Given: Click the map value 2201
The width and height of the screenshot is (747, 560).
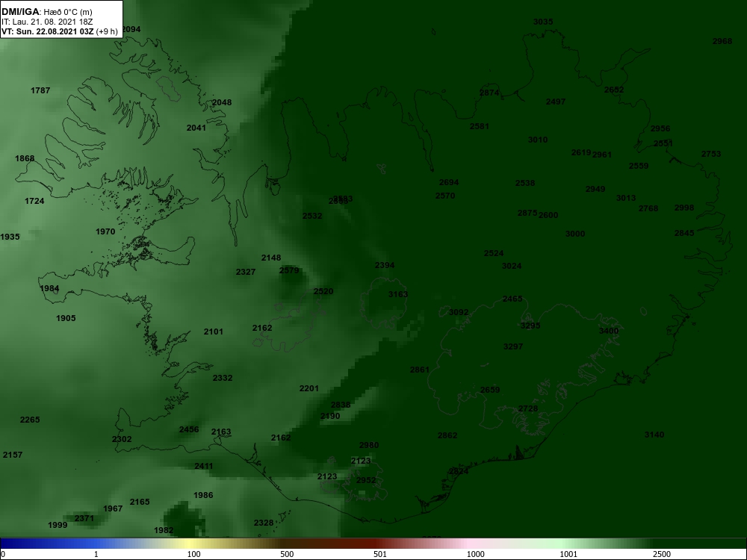Looking at the screenshot, I should pyautogui.click(x=309, y=388).
